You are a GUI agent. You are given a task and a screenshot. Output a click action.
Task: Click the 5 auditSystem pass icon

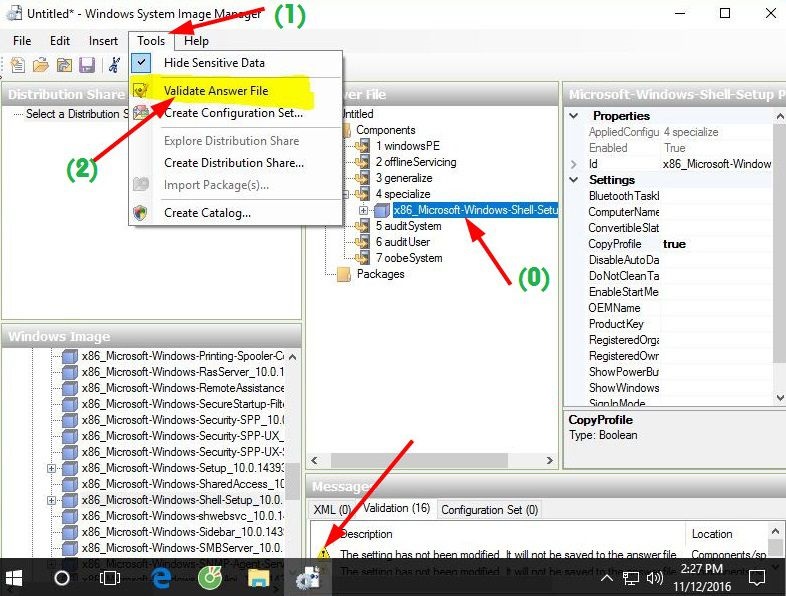pos(362,226)
